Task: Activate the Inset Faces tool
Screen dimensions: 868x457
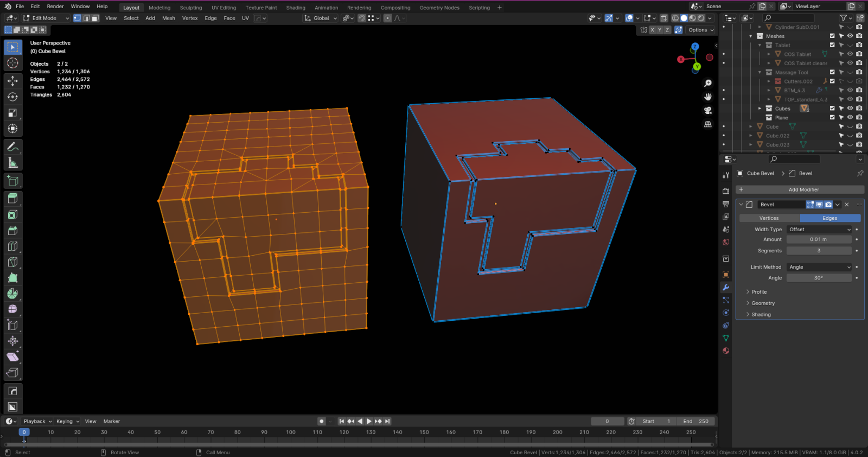Action: (x=13, y=214)
